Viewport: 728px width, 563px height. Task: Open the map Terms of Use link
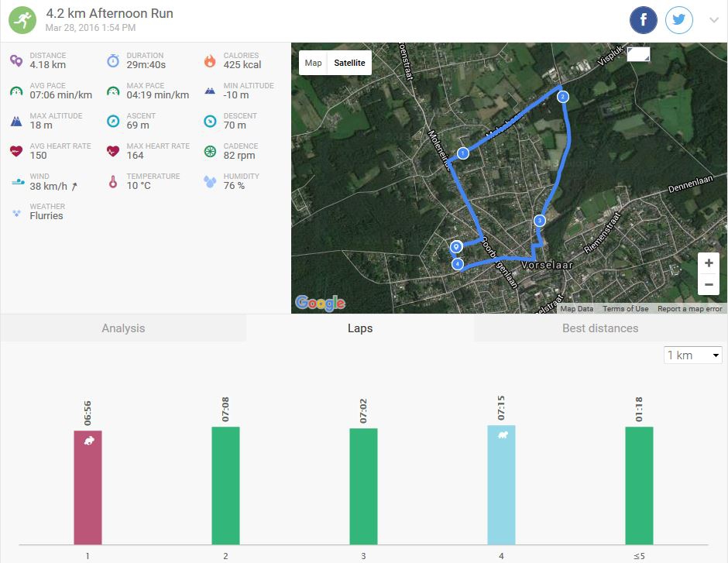pos(626,309)
